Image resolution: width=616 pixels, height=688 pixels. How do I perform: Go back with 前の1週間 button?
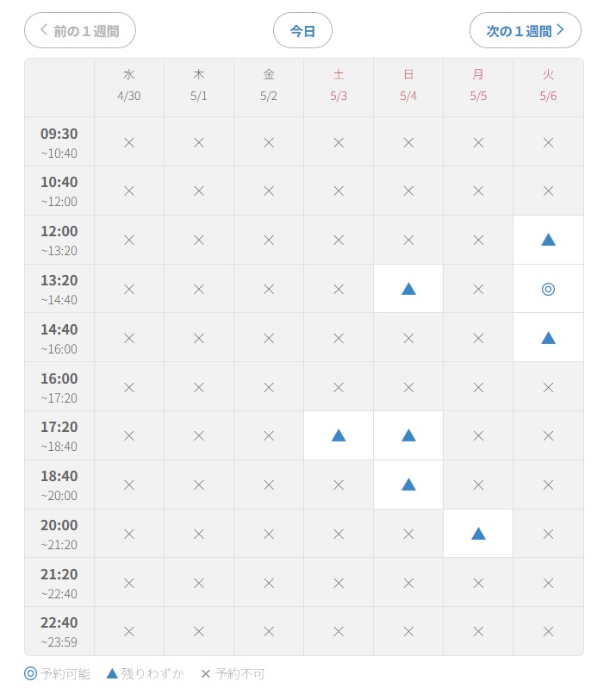(x=80, y=30)
